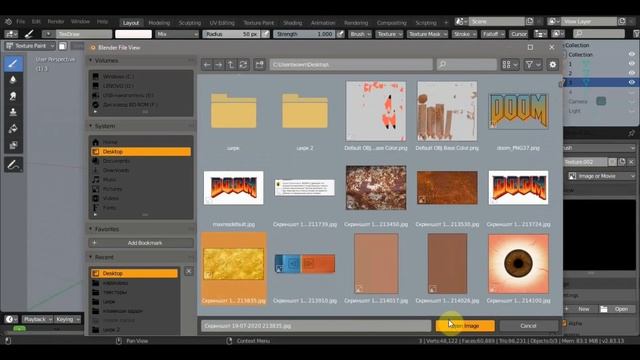The height and width of the screenshot is (360, 640).
Task: Pin the properties panel context
Action: [x=631, y=133]
